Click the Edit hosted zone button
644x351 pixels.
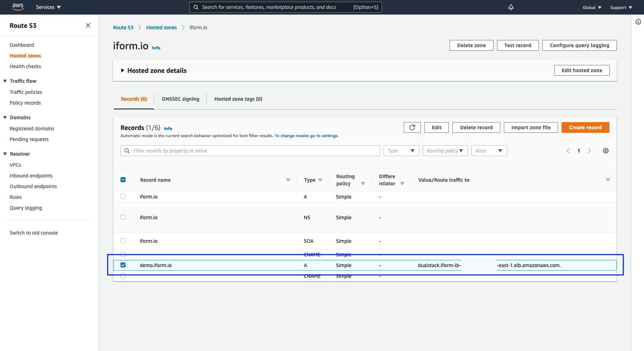click(x=582, y=70)
